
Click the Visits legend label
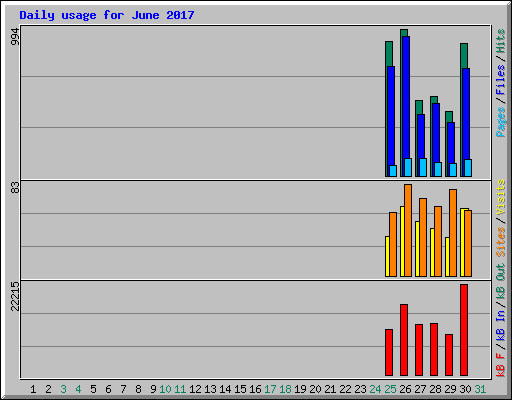click(x=501, y=197)
